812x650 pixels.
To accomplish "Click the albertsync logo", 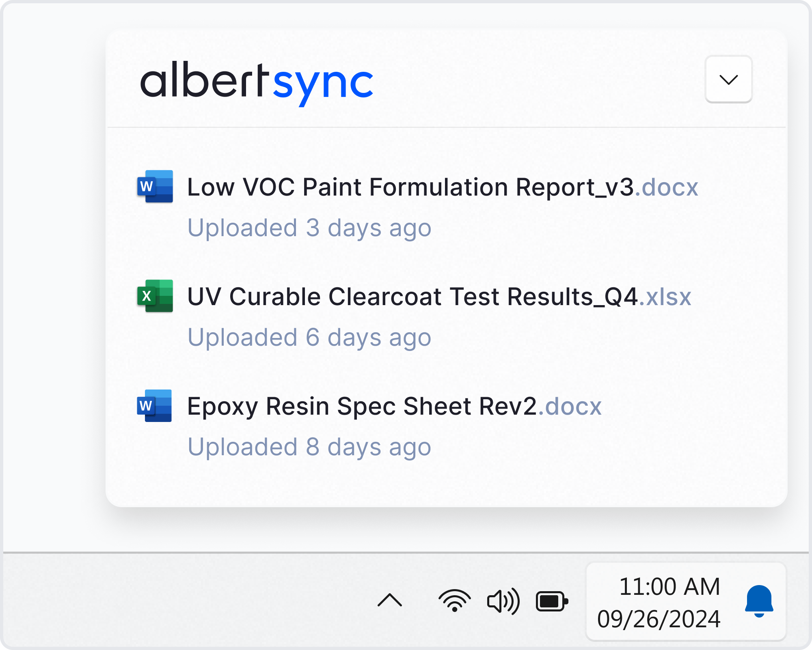I will click(x=257, y=82).
